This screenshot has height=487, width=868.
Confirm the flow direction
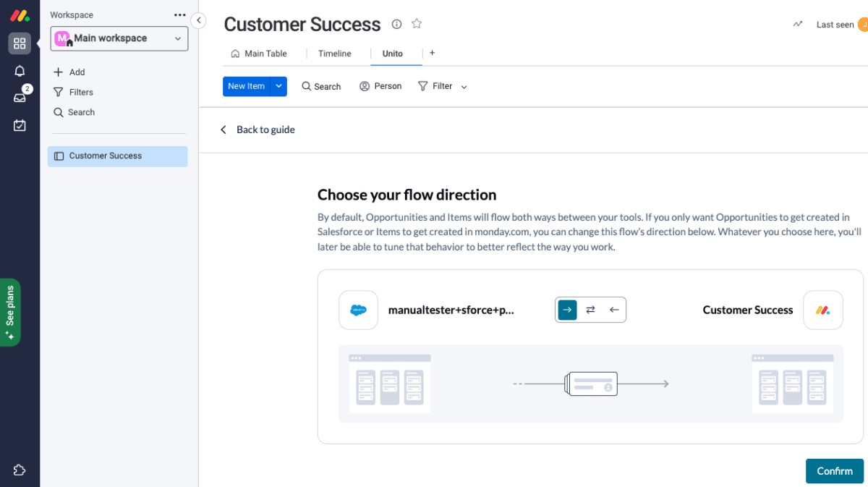pos(834,470)
